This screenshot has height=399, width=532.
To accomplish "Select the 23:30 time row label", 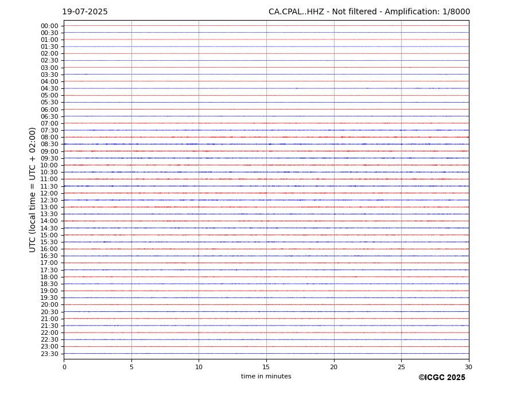I will coord(49,354).
